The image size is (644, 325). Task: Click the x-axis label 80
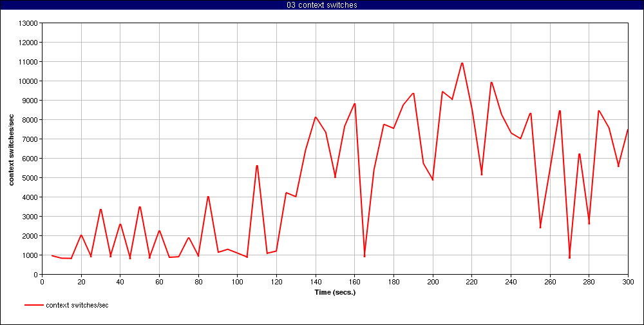point(198,282)
